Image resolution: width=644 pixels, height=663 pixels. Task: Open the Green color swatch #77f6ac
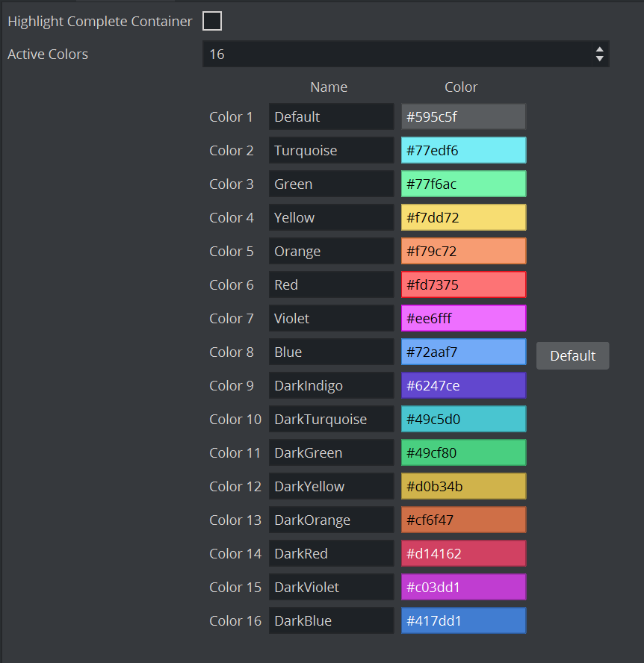463,184
